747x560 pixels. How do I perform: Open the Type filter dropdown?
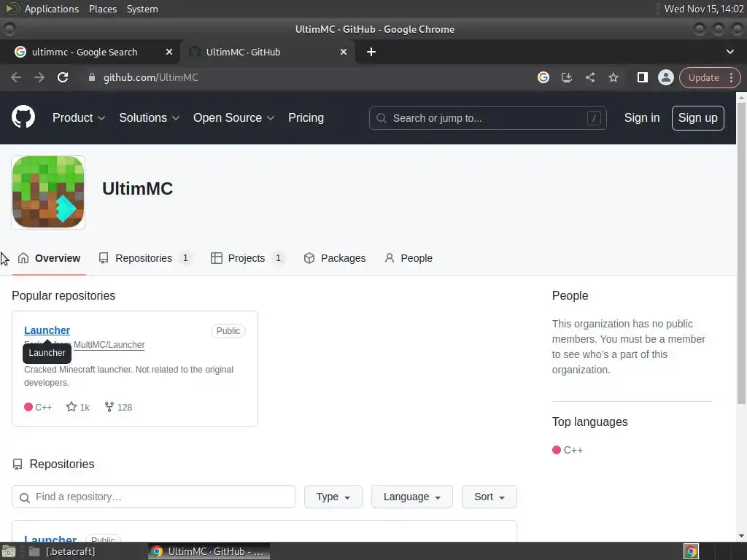click(333, 497)
